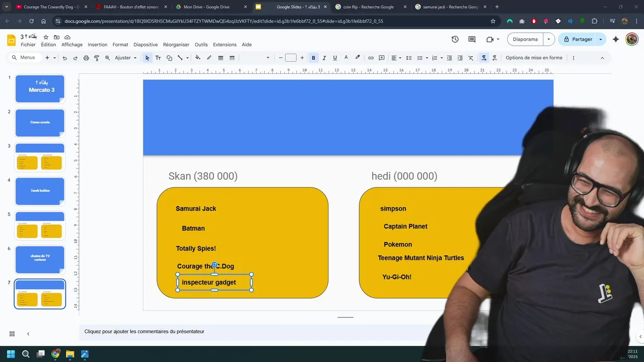
Task: Select slide 2 thumbnail 'Casse croute'
Action: coord(40,123)
